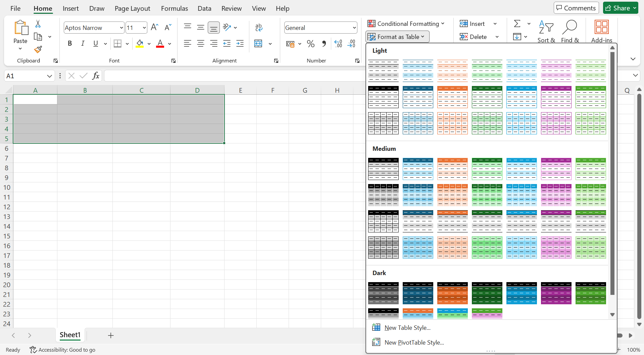The height and width of the screenshot is (355, 644).
Task: Click the Name Box showing A1
Action: [25, 76]
